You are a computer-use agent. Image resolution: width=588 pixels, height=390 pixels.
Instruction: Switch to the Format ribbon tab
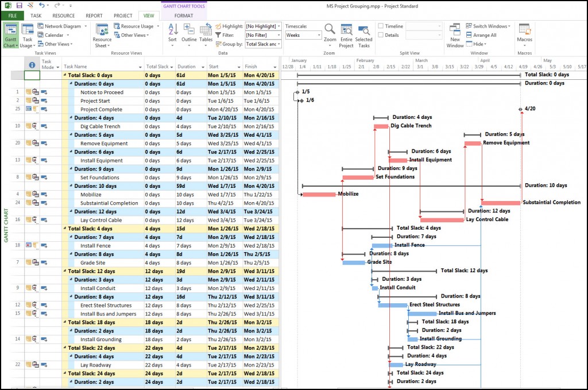pos(184,16)
